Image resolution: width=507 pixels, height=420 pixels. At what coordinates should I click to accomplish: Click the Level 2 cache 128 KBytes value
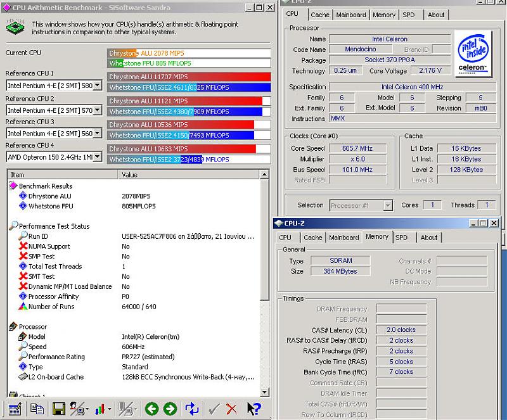coord(466,170)
